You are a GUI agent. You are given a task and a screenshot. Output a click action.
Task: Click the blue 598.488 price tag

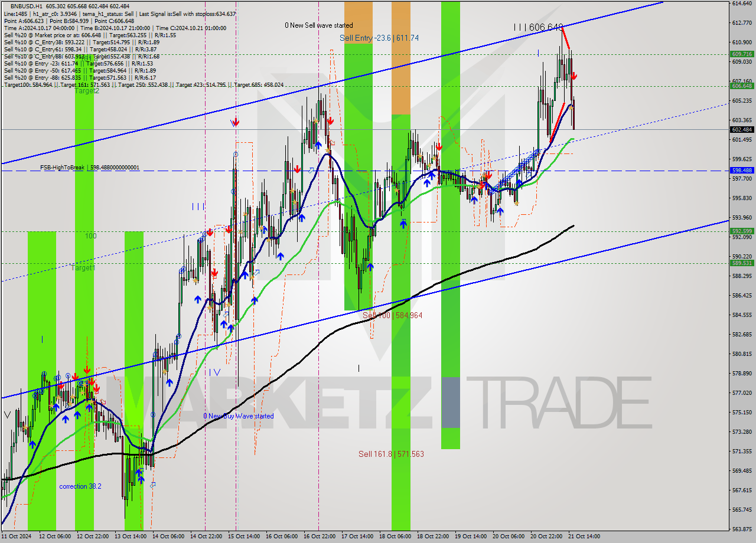tap(742, 170)
